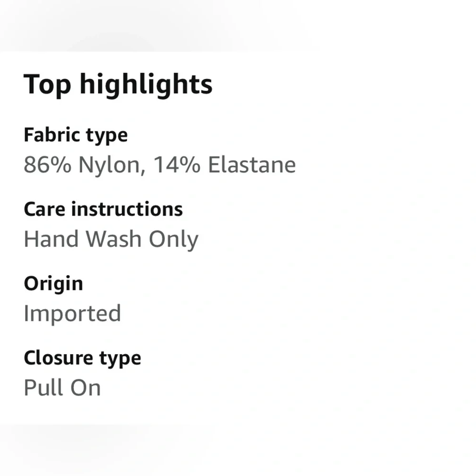Select the Care instructions label
This screenshot has width=476, height=476.
point(103,209)
